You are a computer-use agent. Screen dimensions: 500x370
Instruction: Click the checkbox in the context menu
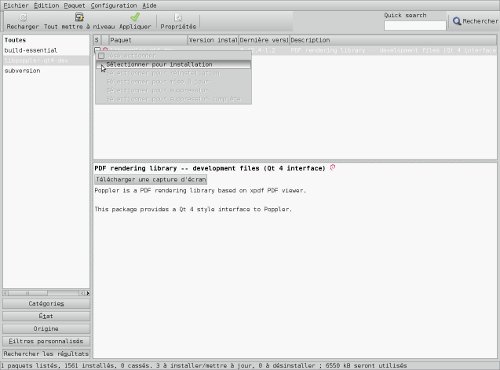coord(101,56)
